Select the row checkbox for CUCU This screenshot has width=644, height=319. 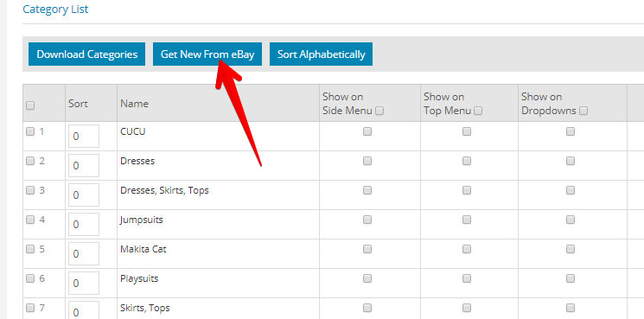point(30,131)
